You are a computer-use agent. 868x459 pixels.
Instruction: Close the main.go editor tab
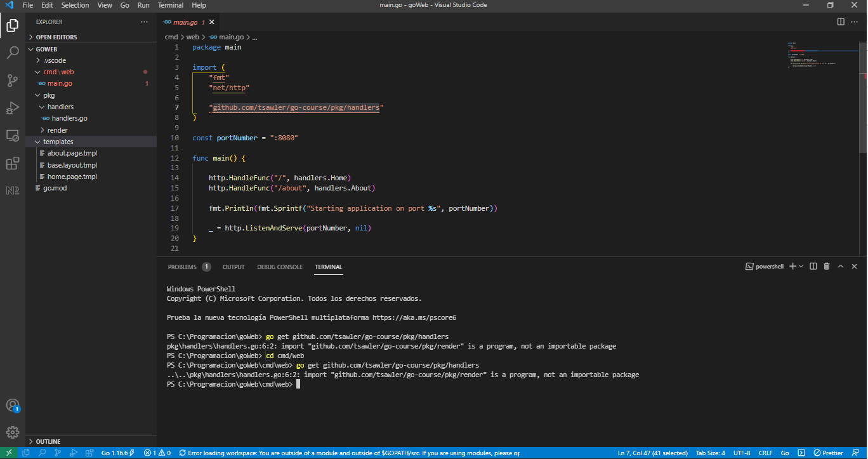[212, 22]
